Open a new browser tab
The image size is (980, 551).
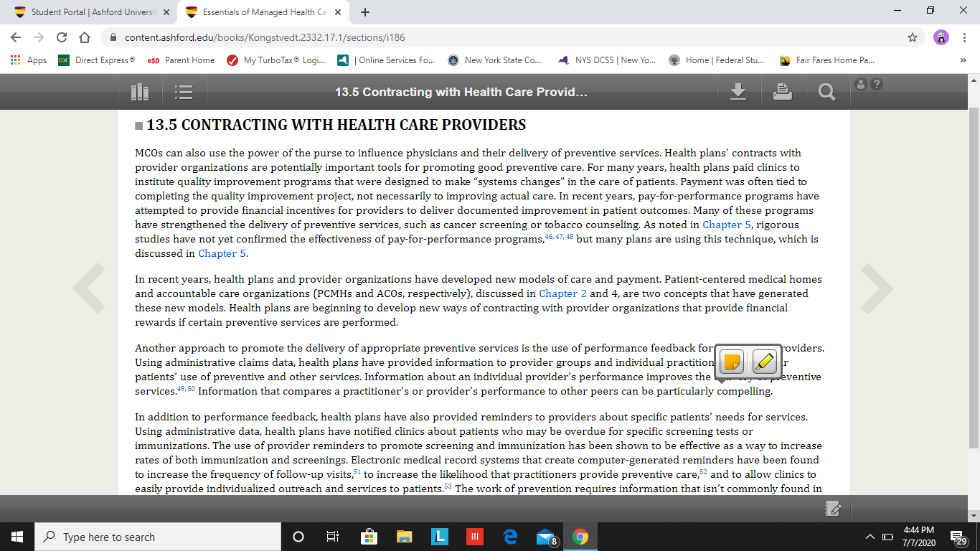click(365, 12)
